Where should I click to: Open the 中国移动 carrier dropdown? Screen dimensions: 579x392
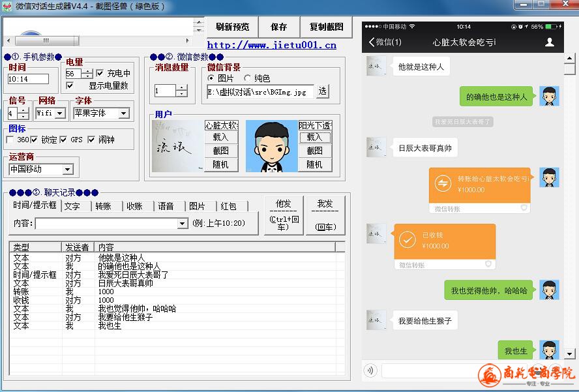click(x=67, y=170)
